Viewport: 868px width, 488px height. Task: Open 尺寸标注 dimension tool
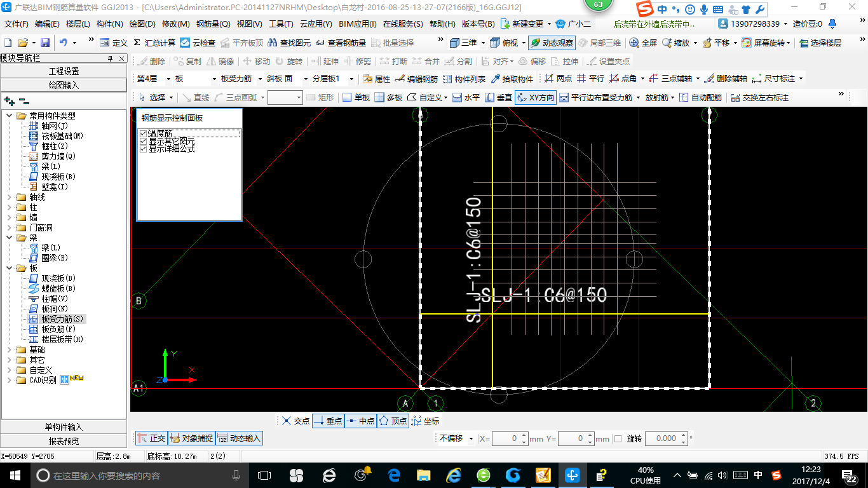[x=773, y=79]
